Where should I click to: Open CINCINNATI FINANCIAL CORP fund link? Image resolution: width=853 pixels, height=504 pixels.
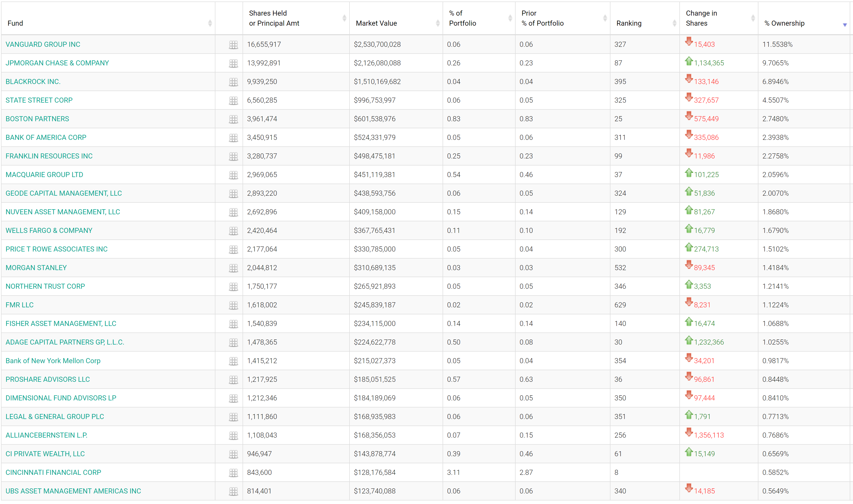pos(53,473)
